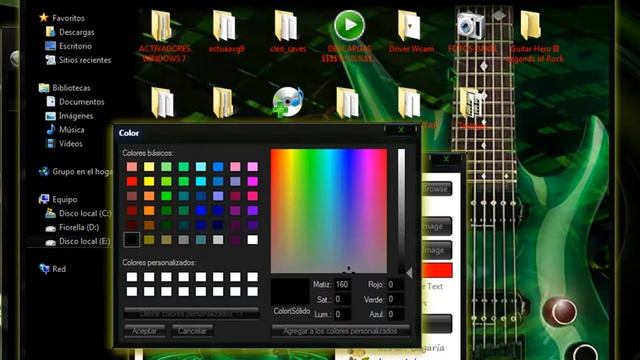Open Documentos library
Viewport: 640px width, 360px height.
(75, 102)
